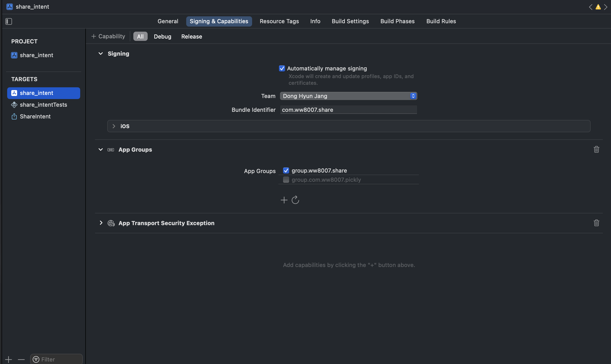Click the + Capability button
Viewport: 611px width, 364px height.
click(108, 37)
